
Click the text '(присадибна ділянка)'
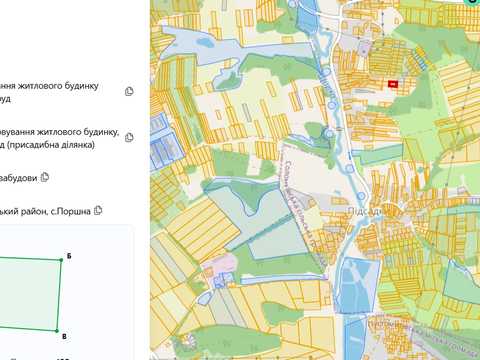pos(50,145)
